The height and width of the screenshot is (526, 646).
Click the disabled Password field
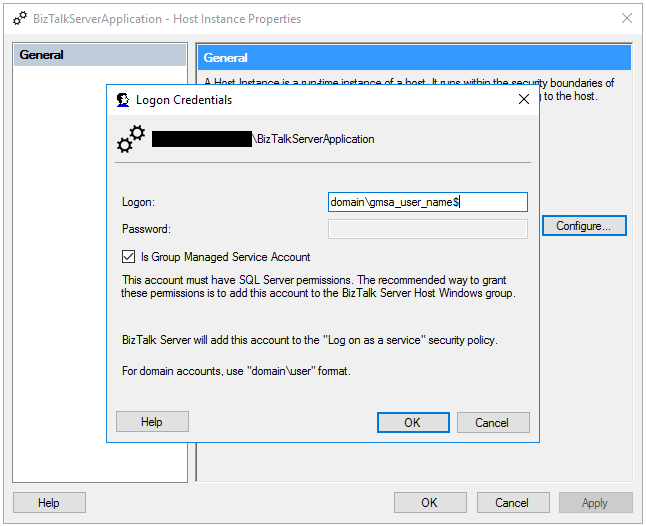[428, 229]
